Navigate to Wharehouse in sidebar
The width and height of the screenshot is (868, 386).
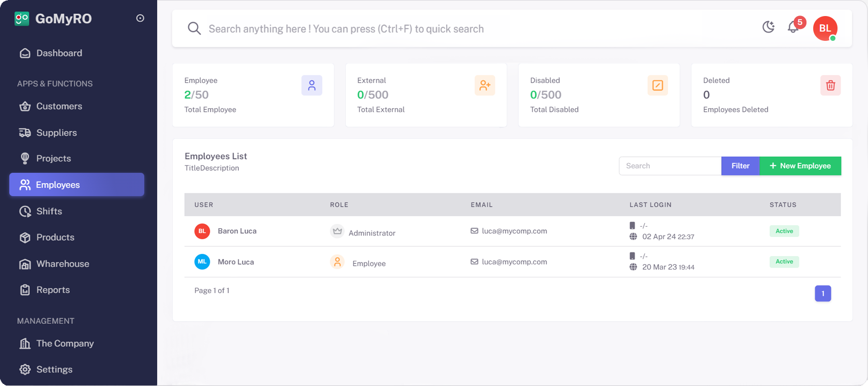click(x=63, y=264)
